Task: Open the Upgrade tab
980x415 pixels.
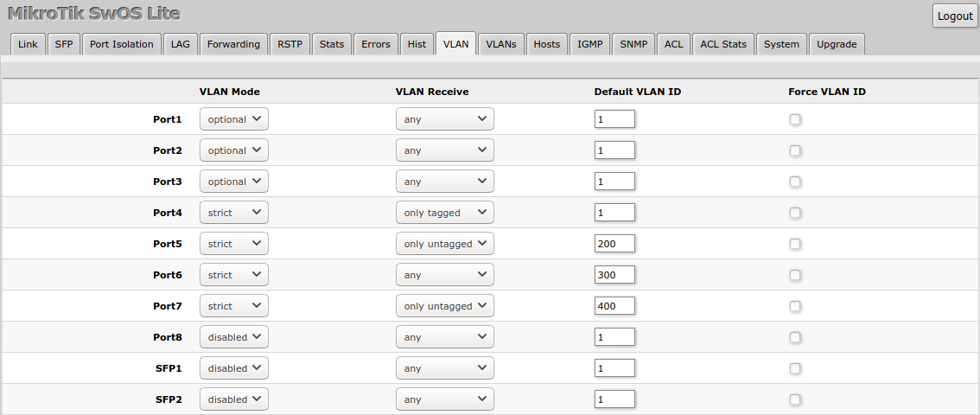Action: (x=836, y=44)
